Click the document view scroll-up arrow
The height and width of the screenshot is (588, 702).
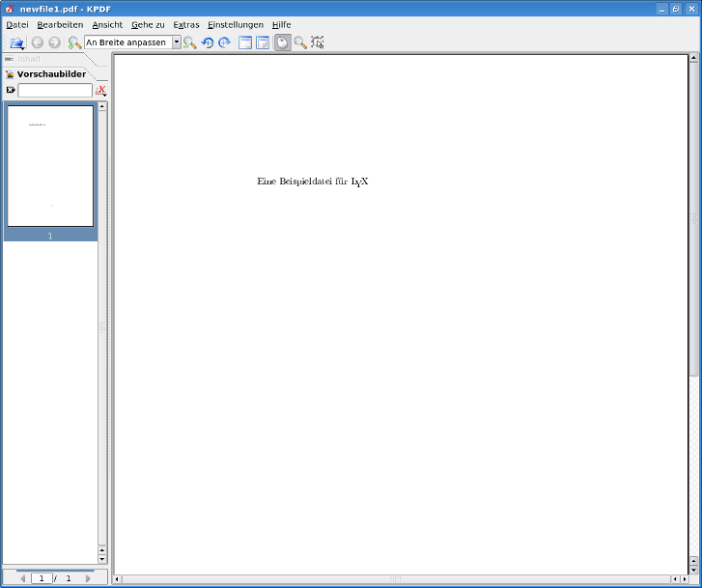point(694,57)
